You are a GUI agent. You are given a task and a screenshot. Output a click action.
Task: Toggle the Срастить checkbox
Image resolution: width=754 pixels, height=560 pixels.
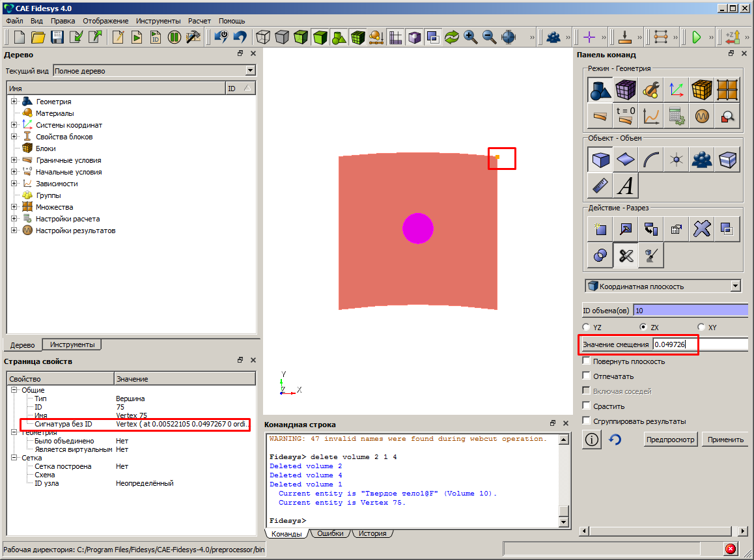[x=586, y=406]
